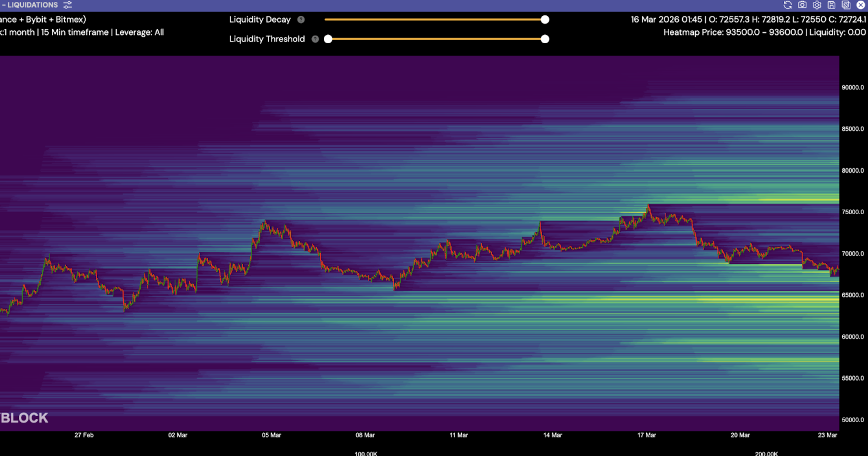Open the filter sliders icon beside LIQUIDATIONS
Screen dimensions: 868x458
[x=68, y=5]
